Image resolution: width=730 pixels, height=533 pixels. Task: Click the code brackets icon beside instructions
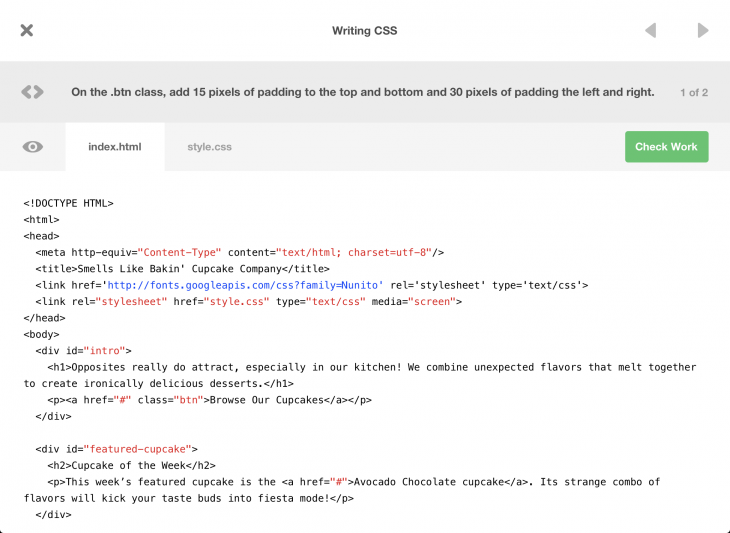(x=33, y=92)
